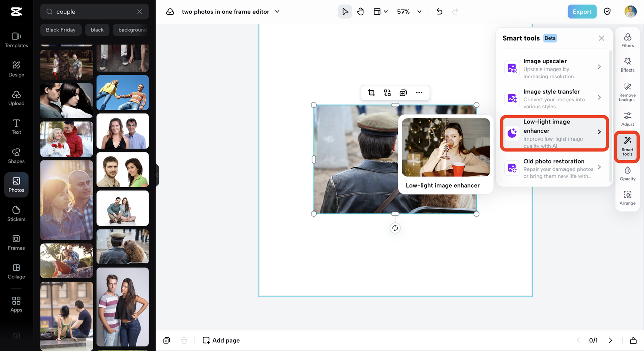
Task: Open the Opacity control
Action: pos(628,174)
